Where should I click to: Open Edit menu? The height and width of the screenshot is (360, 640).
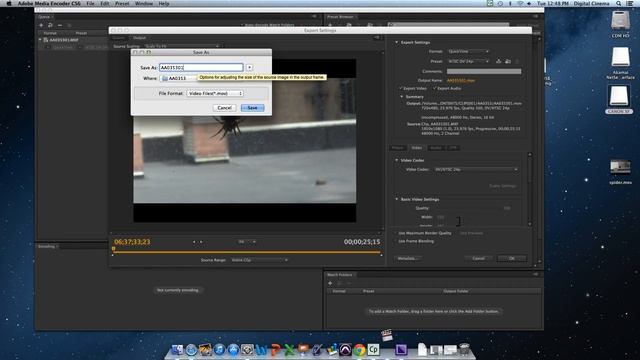click(105, 3)
